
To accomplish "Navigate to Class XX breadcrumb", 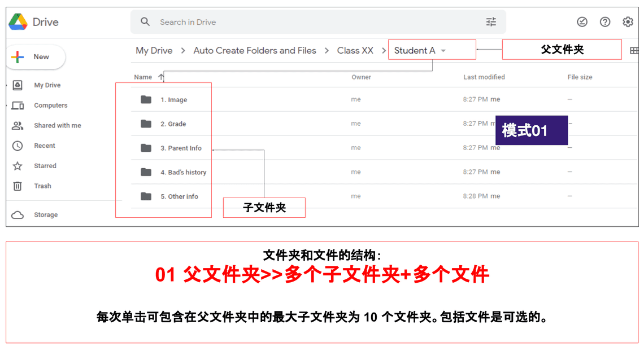I will pyautogui.click(x=355, y=51).
